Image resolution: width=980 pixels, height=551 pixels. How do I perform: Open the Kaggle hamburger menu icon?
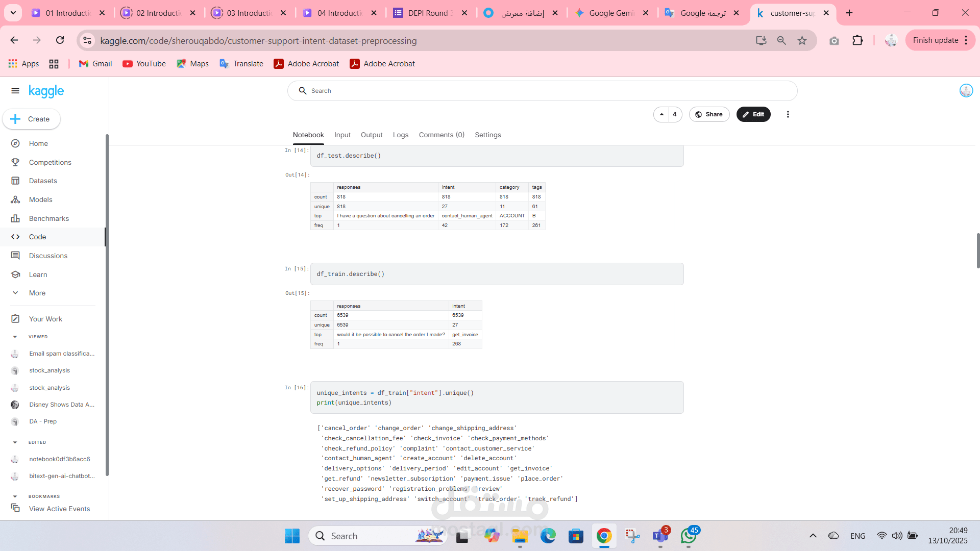[15, 91]
